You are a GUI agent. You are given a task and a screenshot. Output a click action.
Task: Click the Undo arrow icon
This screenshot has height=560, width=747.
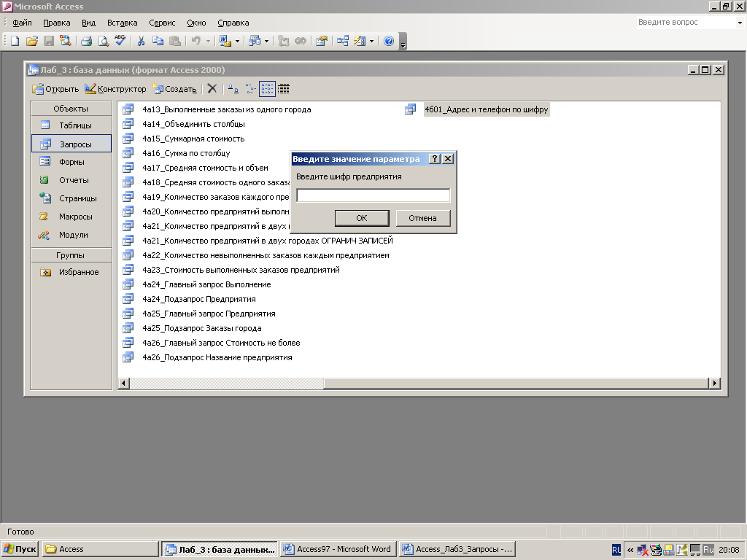pyautogui.click(x=196, y=41)
